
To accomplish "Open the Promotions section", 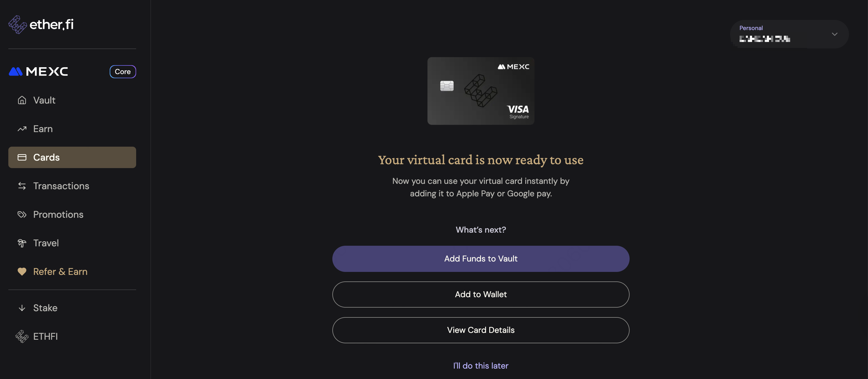I will coord(58,214).
